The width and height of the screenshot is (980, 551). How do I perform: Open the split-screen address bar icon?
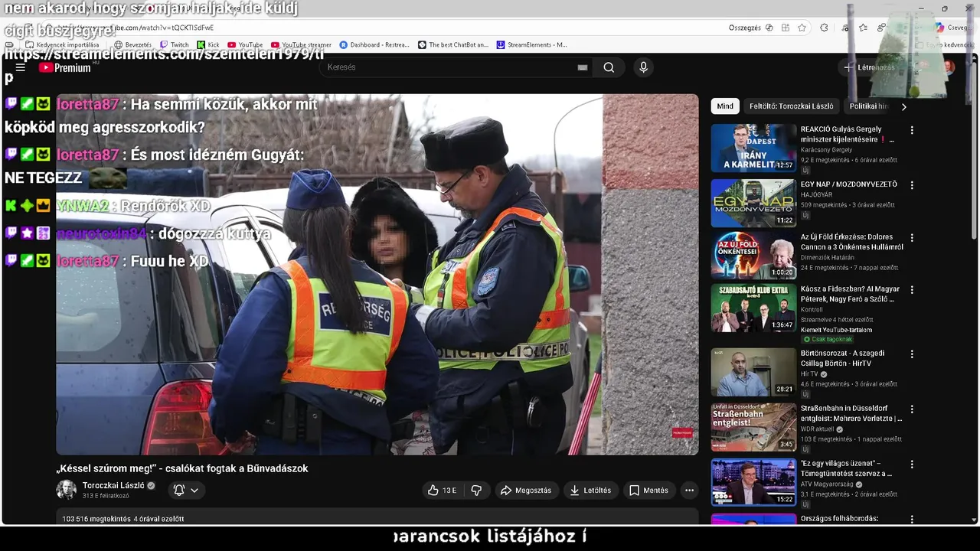(786, 28)
